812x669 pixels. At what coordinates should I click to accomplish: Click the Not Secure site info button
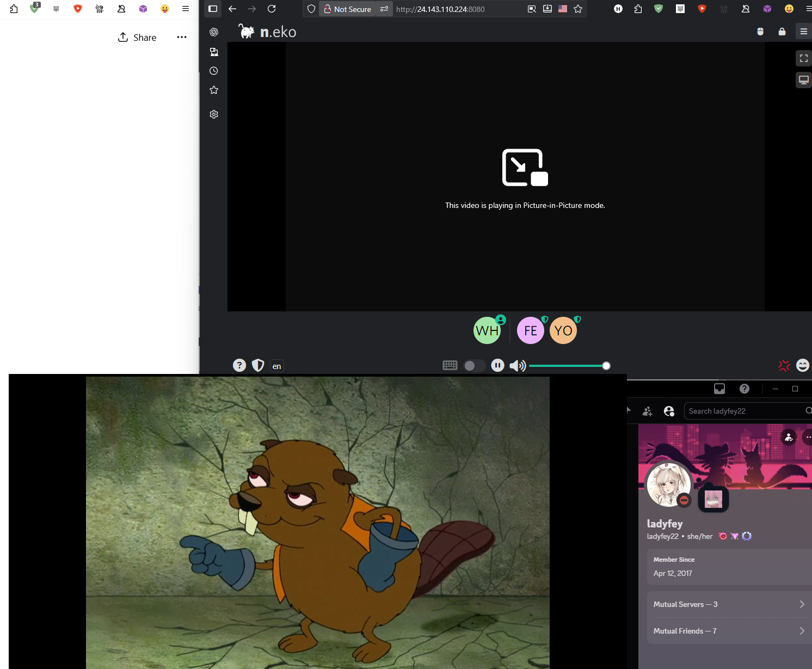[x=348, y=9]
